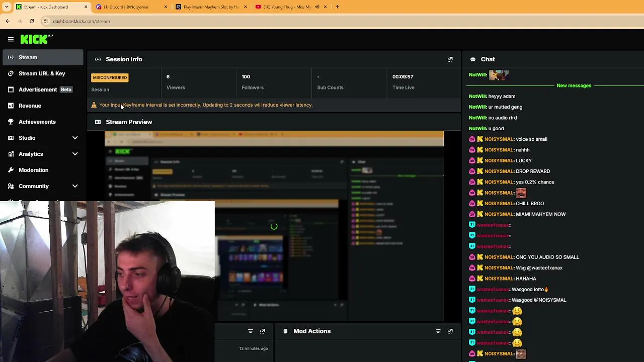The image size is (644, 362).
Task: Click the 'Sub Counts' label
Action: (330, 87)
